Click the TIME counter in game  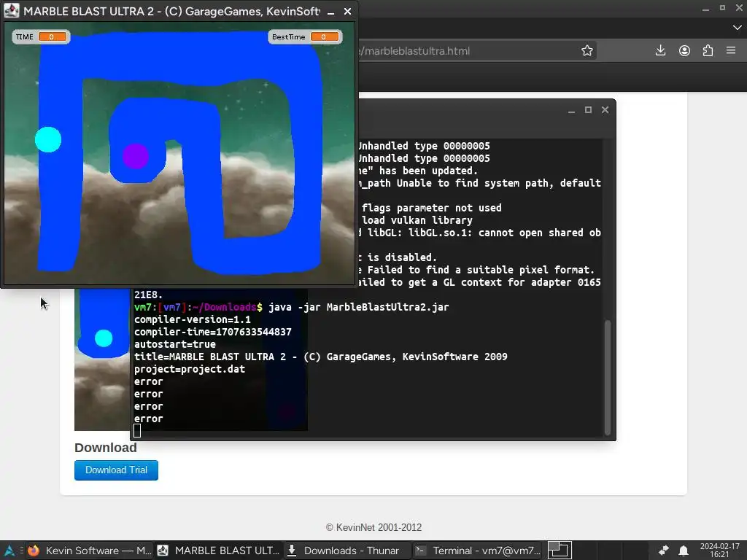pos(41,36)
